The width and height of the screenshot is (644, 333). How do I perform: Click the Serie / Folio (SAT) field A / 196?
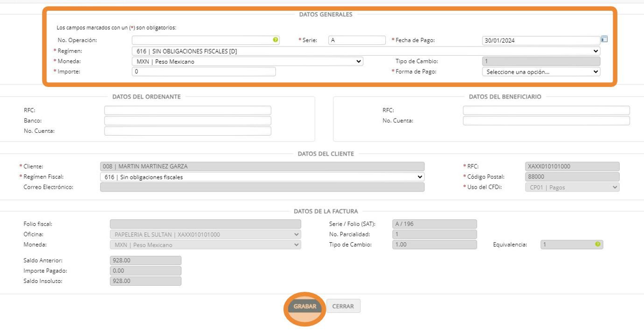pos(435,224)
